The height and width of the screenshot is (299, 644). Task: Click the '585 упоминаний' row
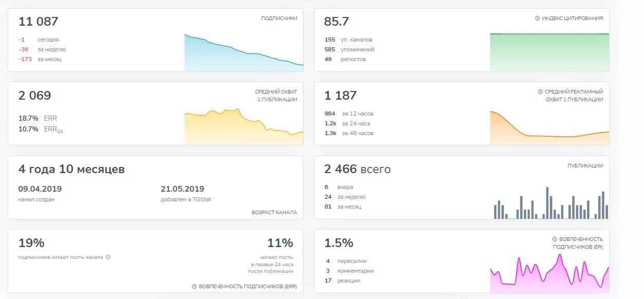click(x=349, y=49)
